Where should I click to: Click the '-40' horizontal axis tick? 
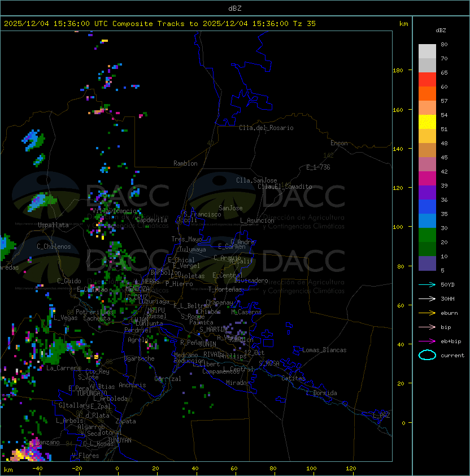point(37,469)
